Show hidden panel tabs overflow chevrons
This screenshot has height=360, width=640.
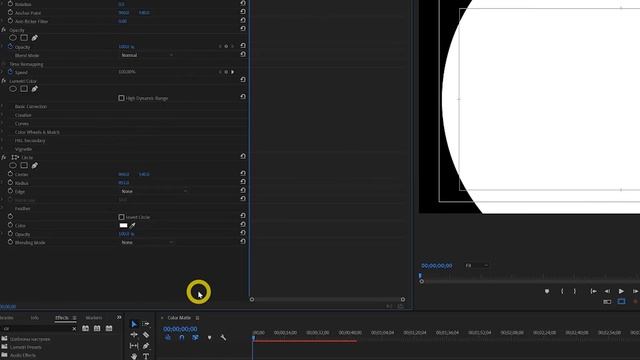point(119,318)
